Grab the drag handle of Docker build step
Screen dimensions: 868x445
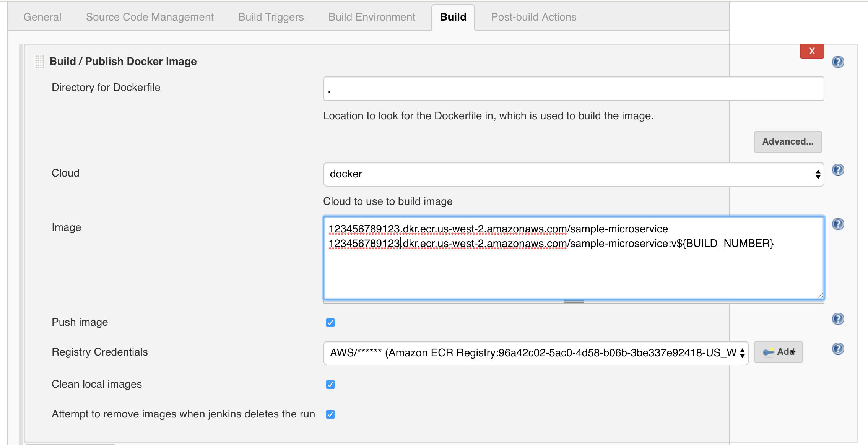tap(39, 62)
